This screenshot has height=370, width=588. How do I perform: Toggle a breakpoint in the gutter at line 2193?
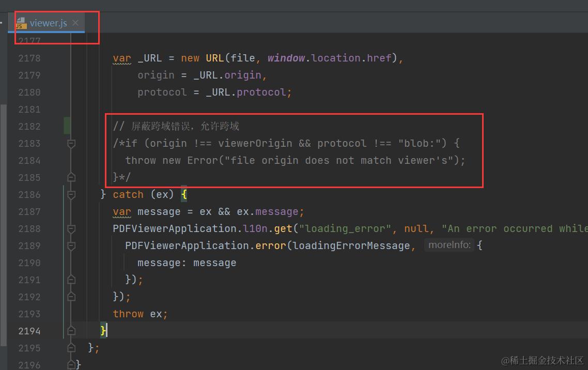tap(57, 314)
